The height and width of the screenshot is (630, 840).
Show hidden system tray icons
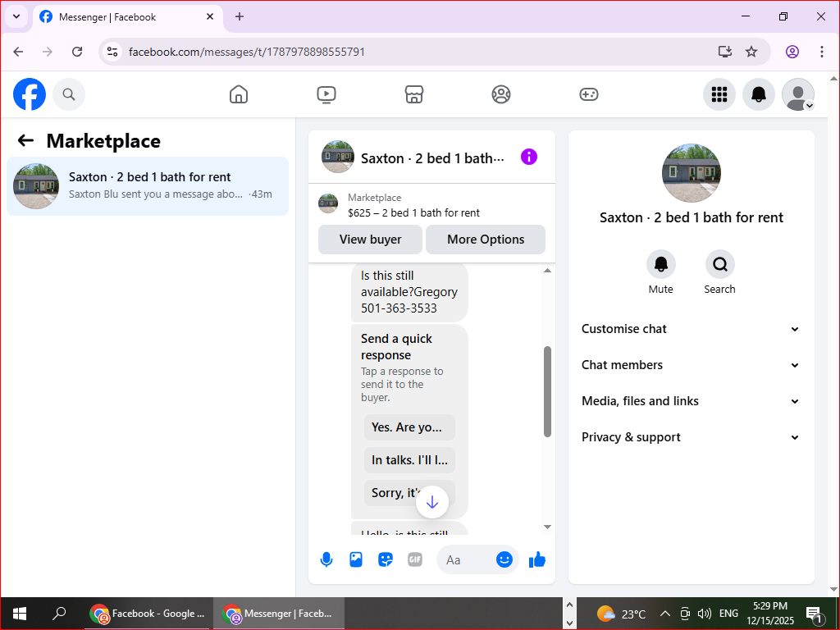(x=664, y=614)
